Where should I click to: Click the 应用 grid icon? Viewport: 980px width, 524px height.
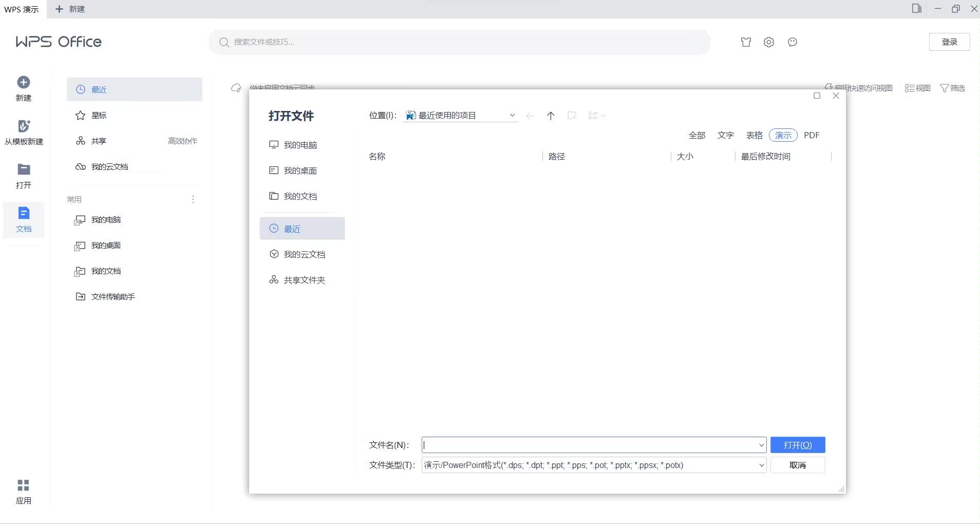click(24, 485)
